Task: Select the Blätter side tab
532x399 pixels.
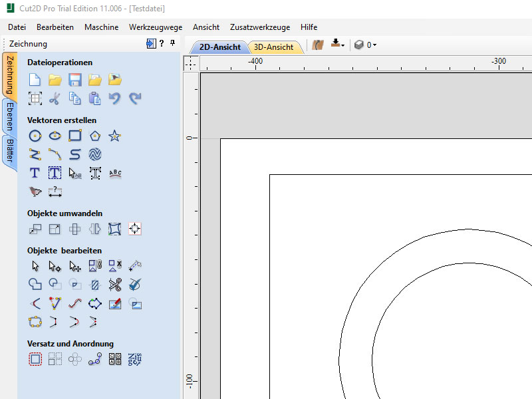Action: [x=10, y=150]
